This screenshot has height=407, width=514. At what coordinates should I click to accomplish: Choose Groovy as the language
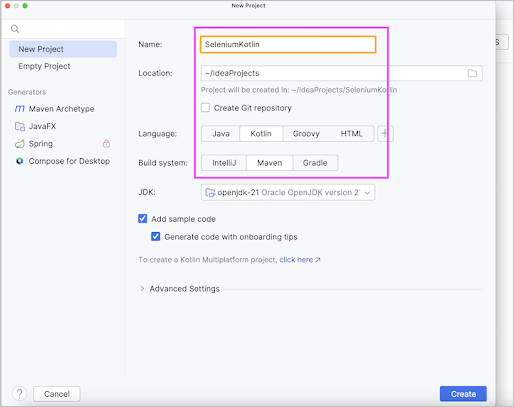coord(306,134)
